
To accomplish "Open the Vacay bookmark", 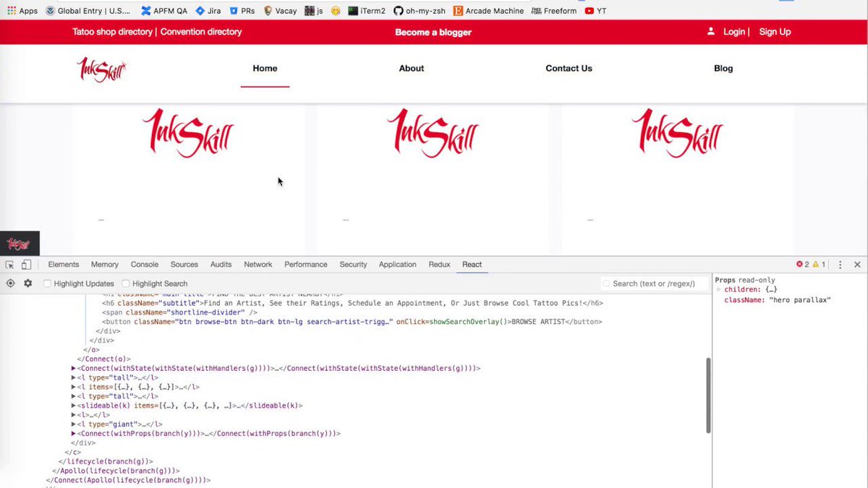I will click(280, 11).
